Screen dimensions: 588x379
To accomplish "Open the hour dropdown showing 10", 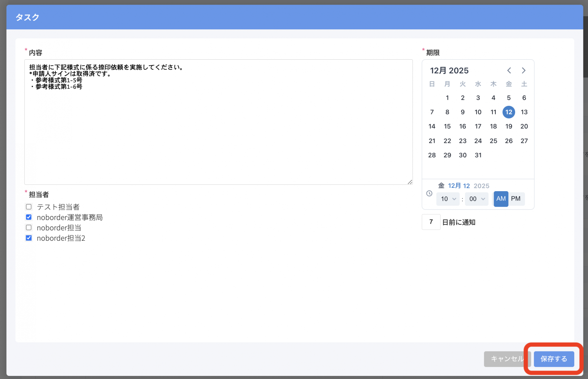I will [448, 199].
